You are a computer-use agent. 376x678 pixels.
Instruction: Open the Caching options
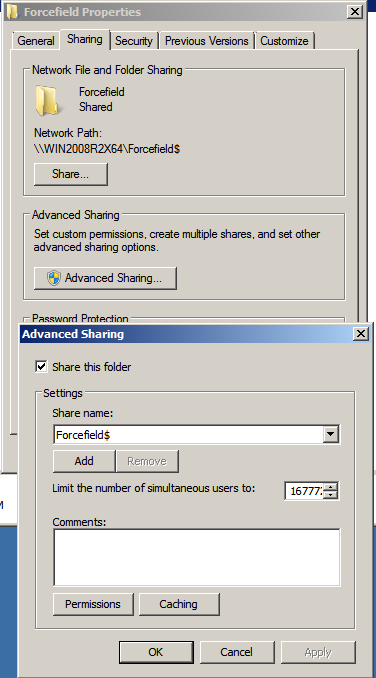click(x=179, y=604)
